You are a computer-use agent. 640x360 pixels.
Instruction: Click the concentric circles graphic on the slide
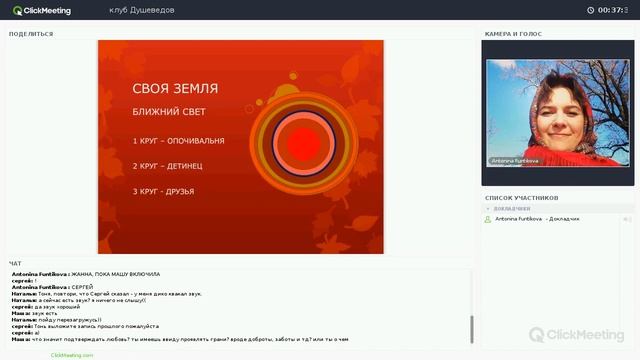coord(304,144)
